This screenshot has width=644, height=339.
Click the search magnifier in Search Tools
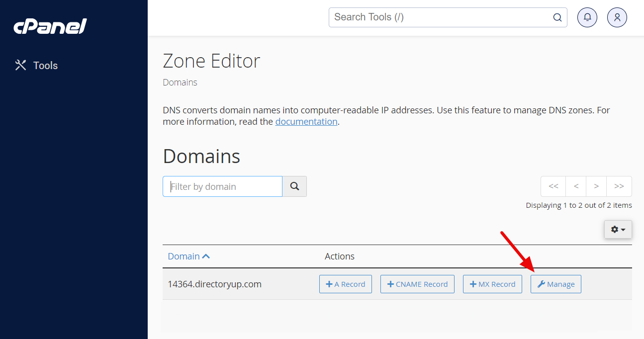(557, 17)
